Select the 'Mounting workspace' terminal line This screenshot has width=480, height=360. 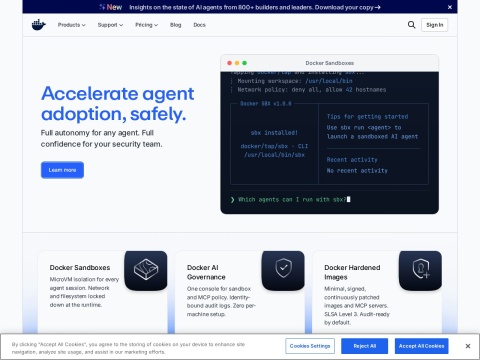pos(295,81)
